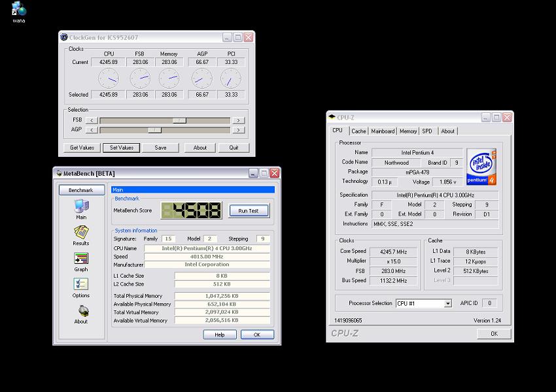Click the Code Name value Northwood
Image resolution: width=556 pixels, height=392 pixels.
point(396,163)
